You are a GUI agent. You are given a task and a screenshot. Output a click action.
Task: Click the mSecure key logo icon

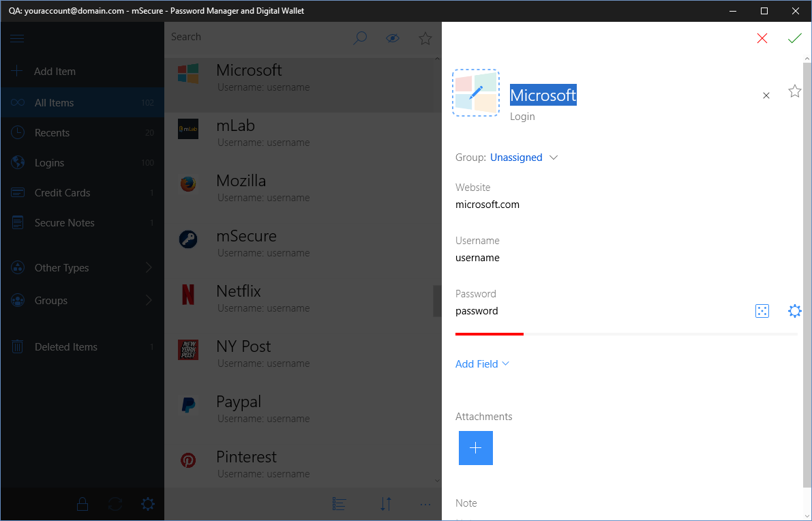[188, 239]
